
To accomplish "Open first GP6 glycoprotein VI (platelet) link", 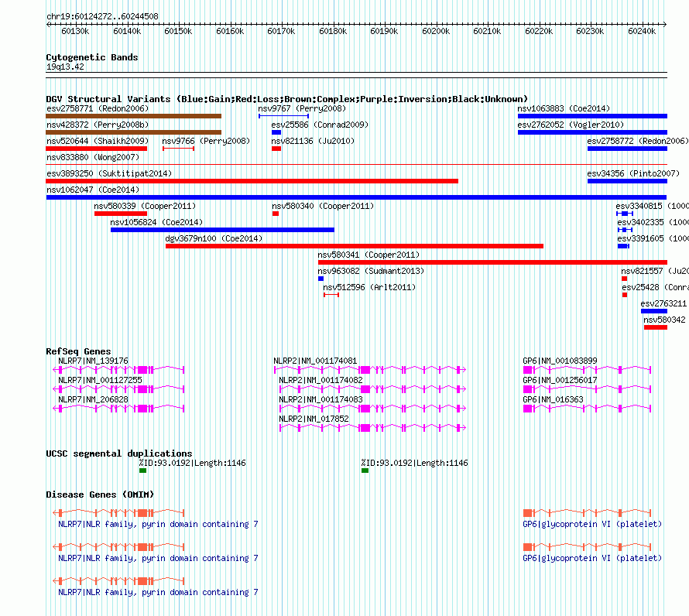I will click(x=592, y=524).
